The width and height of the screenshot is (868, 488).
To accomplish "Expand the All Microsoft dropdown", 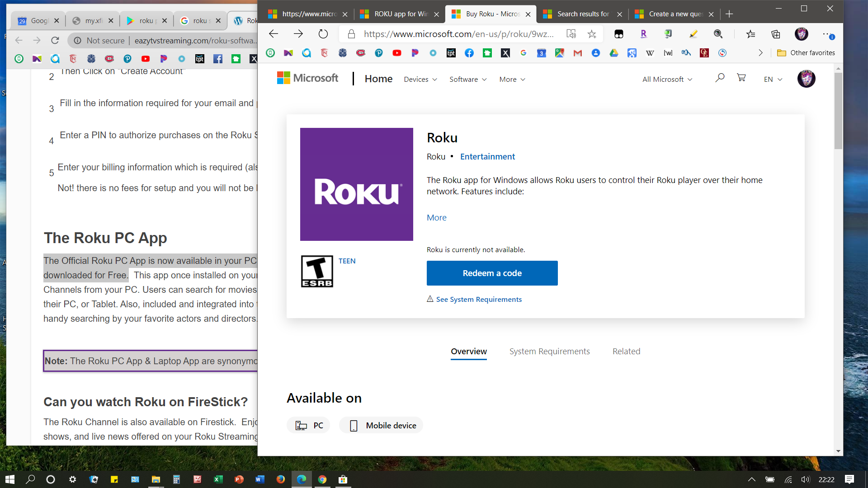I will click(667, 79).
